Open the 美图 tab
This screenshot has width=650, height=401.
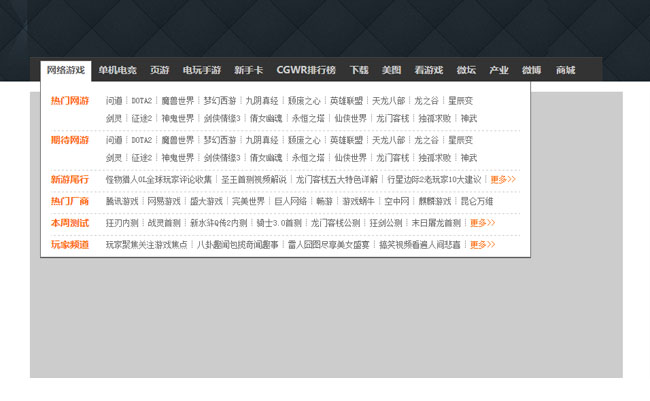point(391,70)
